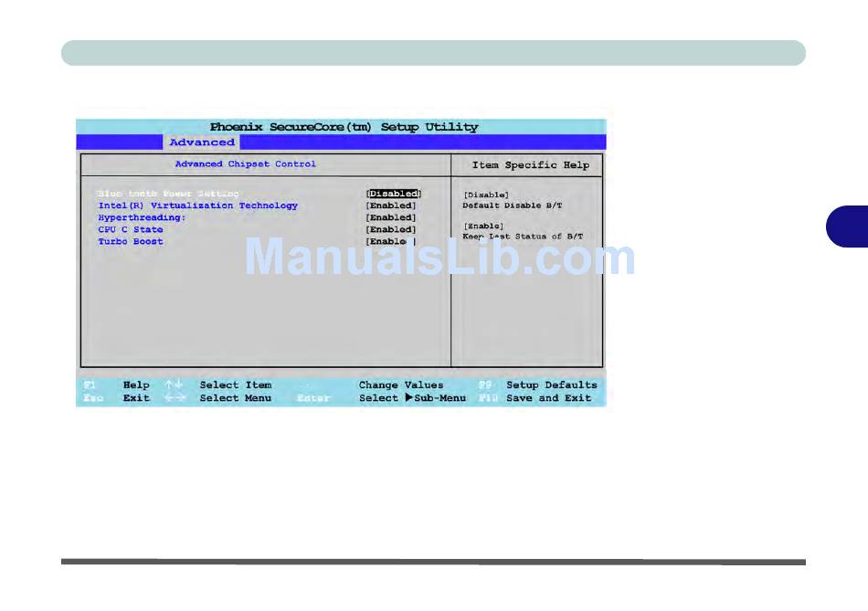Click the Item Specific Help header
The image size is (868, 611).
[x=530, y=165]
